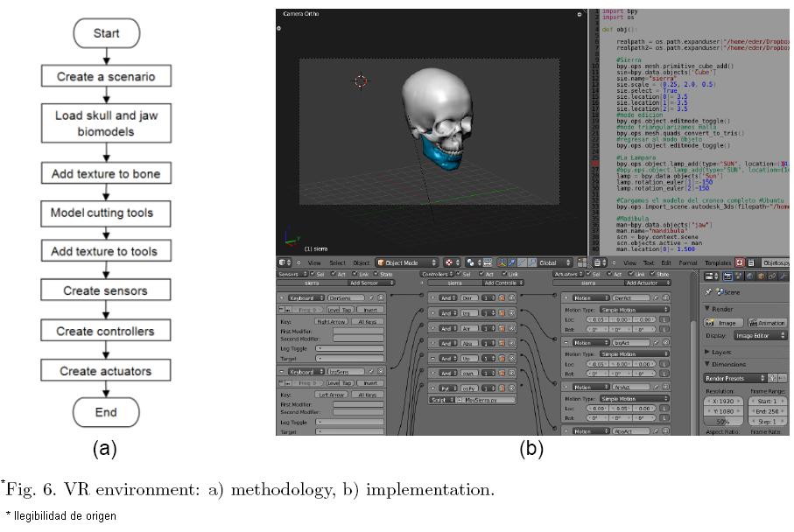
Task: Click the 3D View editor type icon
Action: 285,262
